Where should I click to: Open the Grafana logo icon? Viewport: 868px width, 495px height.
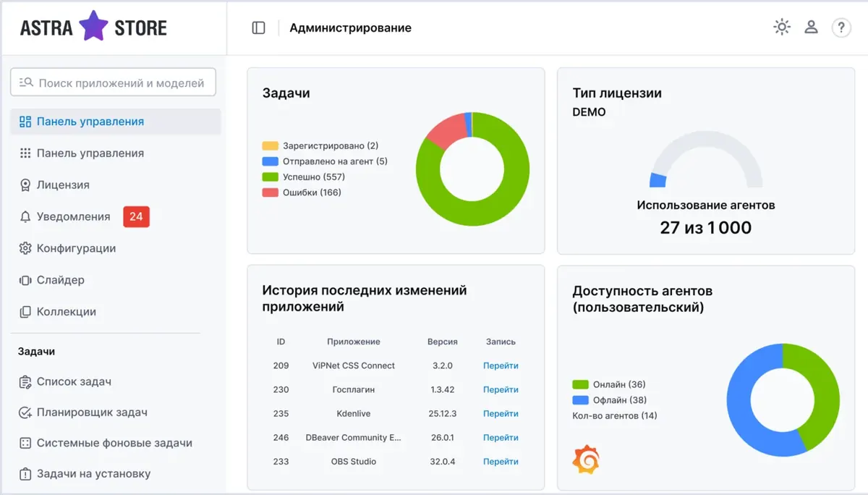click(586, 460)
